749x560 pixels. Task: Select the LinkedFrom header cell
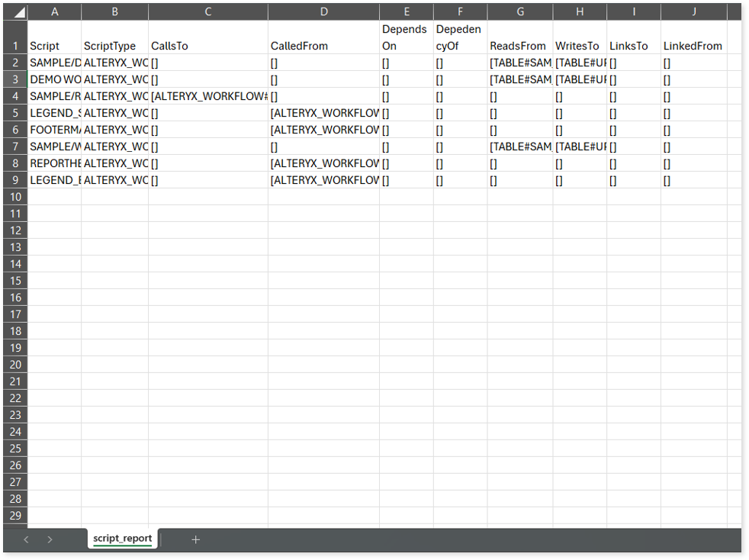coord(693,46)
